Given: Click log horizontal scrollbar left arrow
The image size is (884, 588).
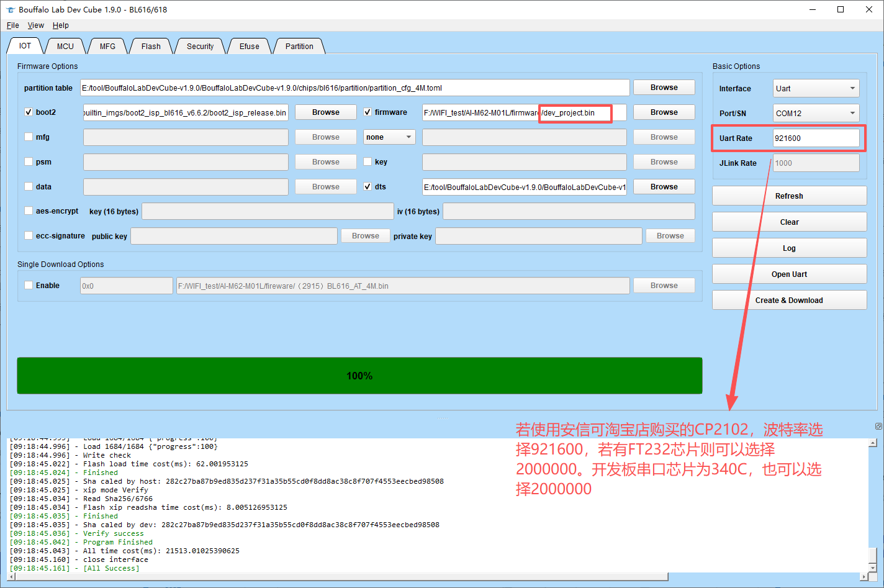Looking at the screenshot, I should pos(12,577).
